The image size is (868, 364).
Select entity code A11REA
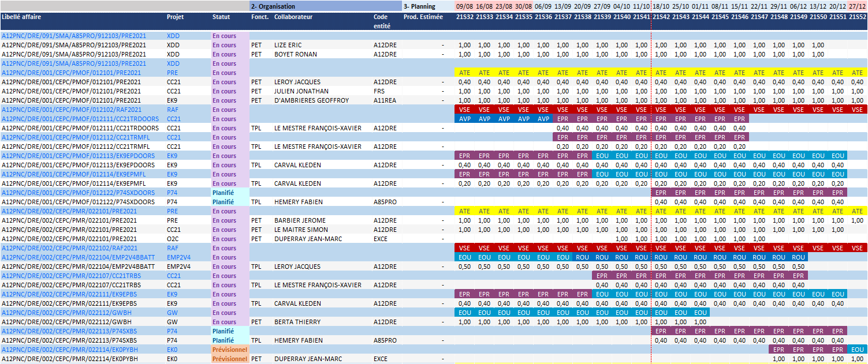385,100
